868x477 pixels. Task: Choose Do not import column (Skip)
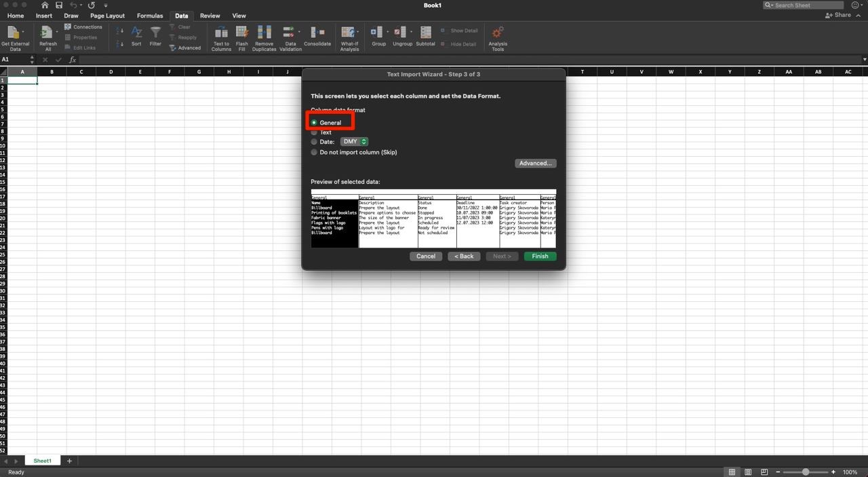coord(314,153)
